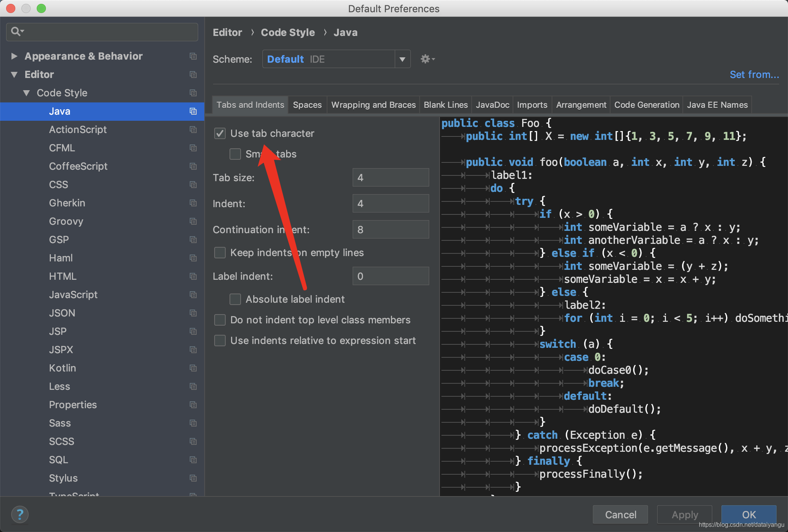Open the Scheme dropdown arrow

[x=402, y=59]
